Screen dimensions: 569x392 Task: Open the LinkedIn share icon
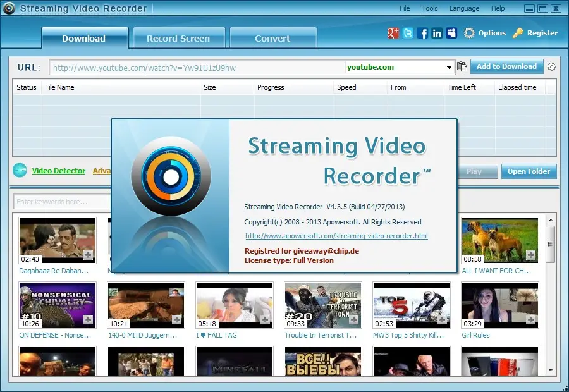pyautogui.click(x=437, y=33)
